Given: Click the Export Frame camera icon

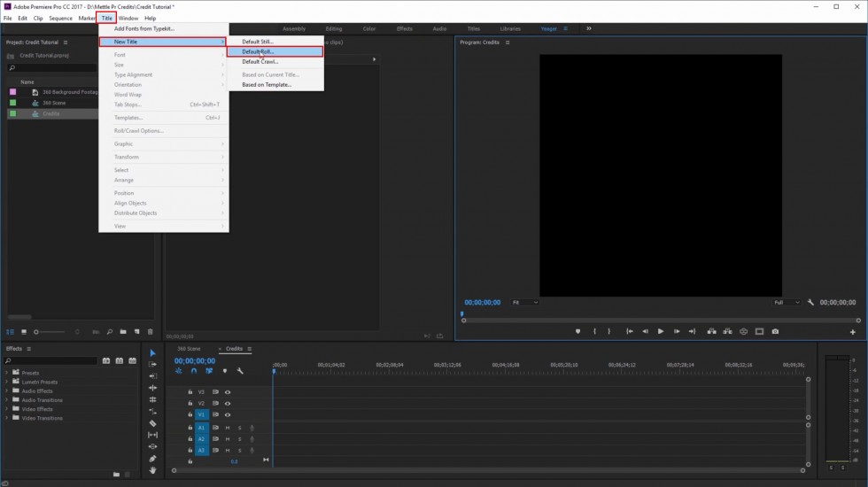Looking at the screenshot, I should pyautogui.click(x=775, y=331).
